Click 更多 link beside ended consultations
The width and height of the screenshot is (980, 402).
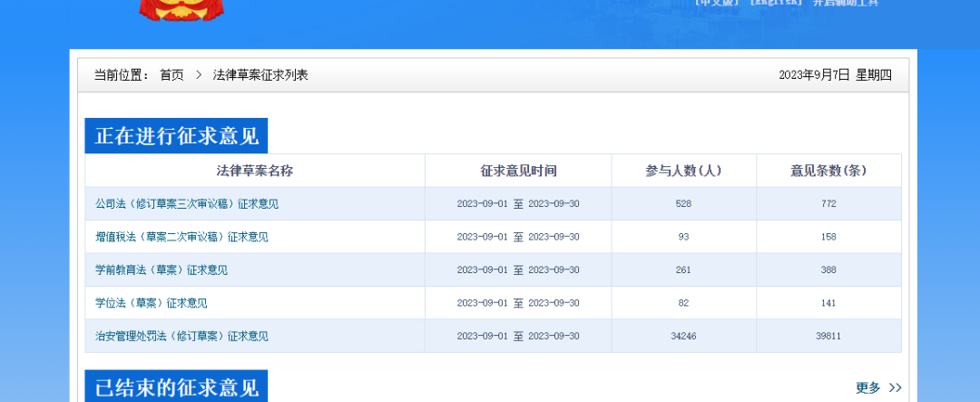coord(868,387)
